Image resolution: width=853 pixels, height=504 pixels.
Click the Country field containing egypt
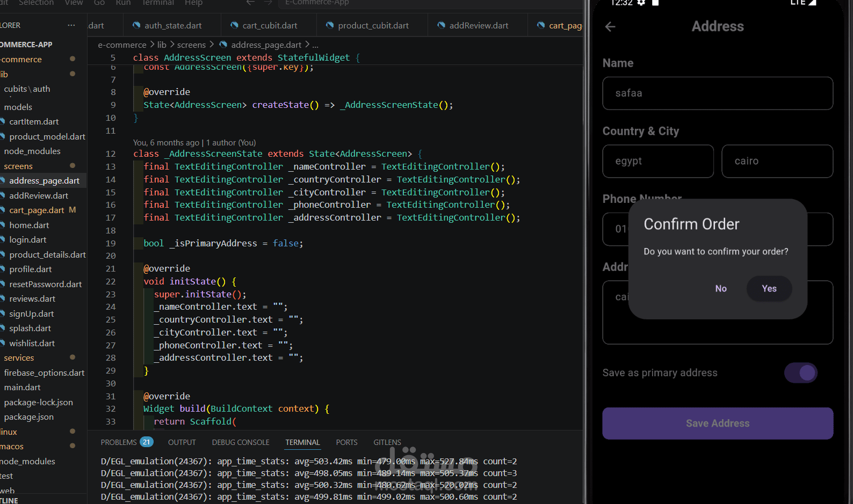(x=658, y=161)
